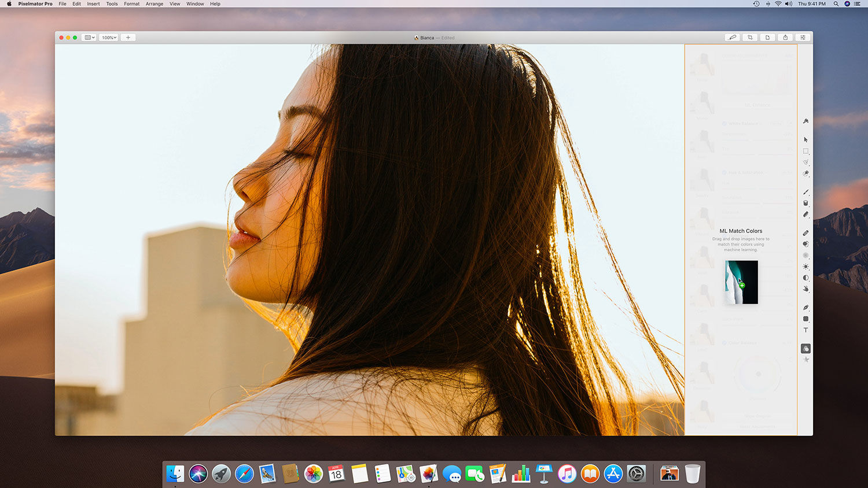This screenshot has width=868, height=488.
Task: Click the Crop icon in title bar
Action: [x=750, y=38]
